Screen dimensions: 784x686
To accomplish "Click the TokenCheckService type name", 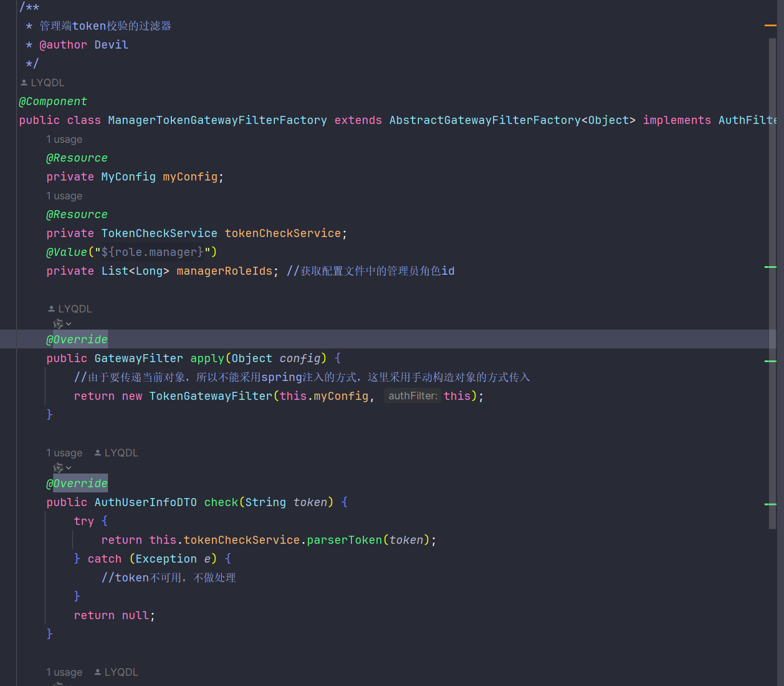I will (x=159, y=234).
